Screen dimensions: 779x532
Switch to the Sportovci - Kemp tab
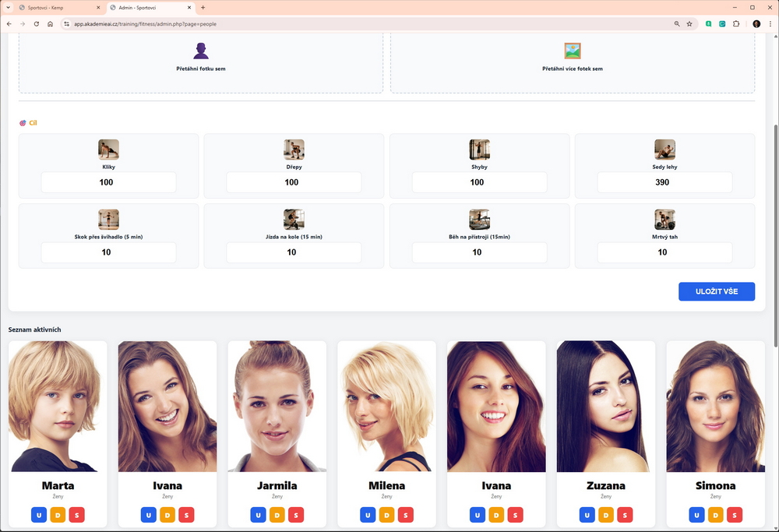(x=55, y=7)
